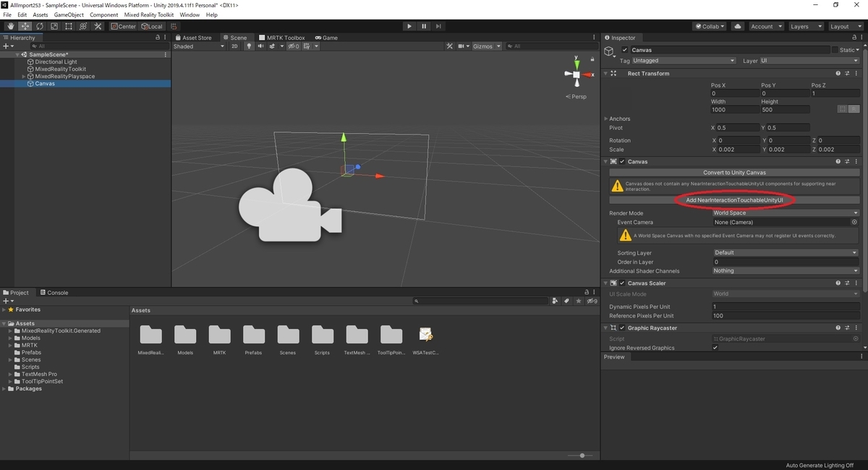
Task: Switch to the Console tab
Action: pos(54,293)
